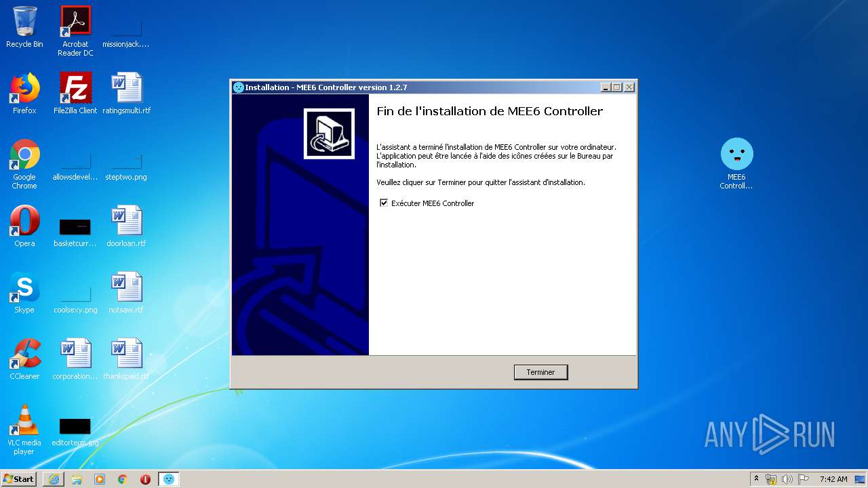Uncheck the Exécuter MEE6 Controller checkbox
This screenshot has height=488, width=868.
click(384, 203)
